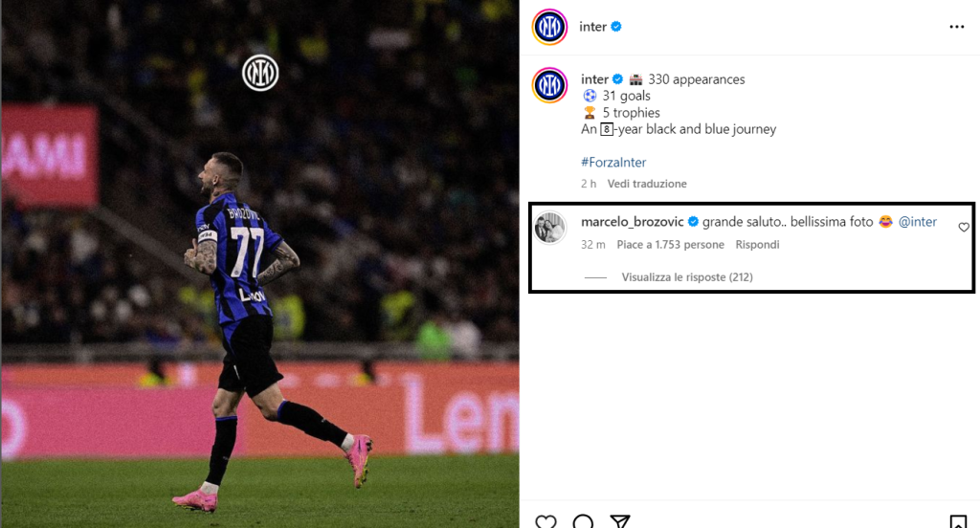View Piace a 1.753 persone likes list
Image resolution: width=980 pixels, height=528 pixels.
(x=670, y=244)
